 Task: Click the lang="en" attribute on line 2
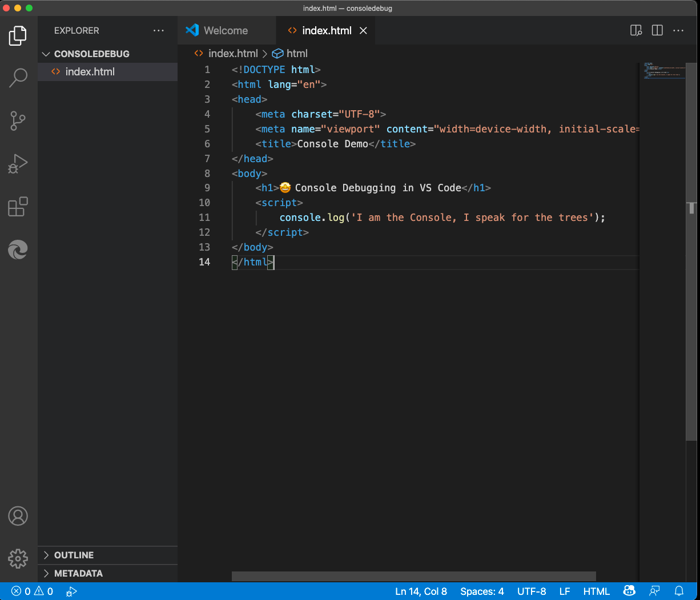[294, 84]
